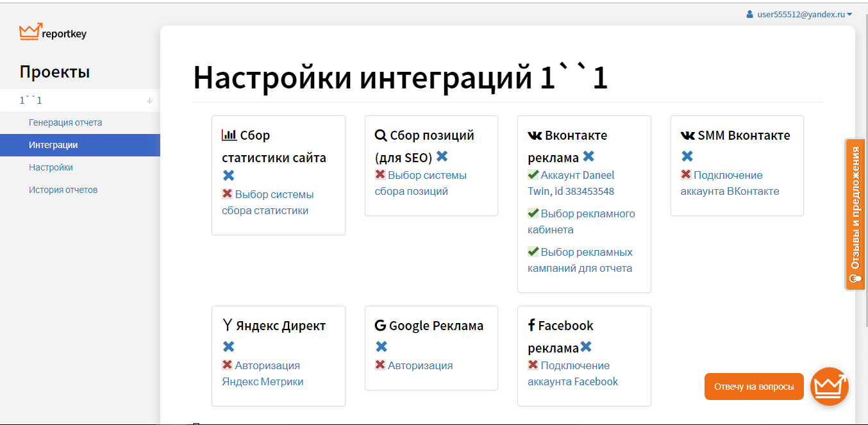
Task: Click X next to Сбор позиций (для SEO)
Action: (442, 156)
